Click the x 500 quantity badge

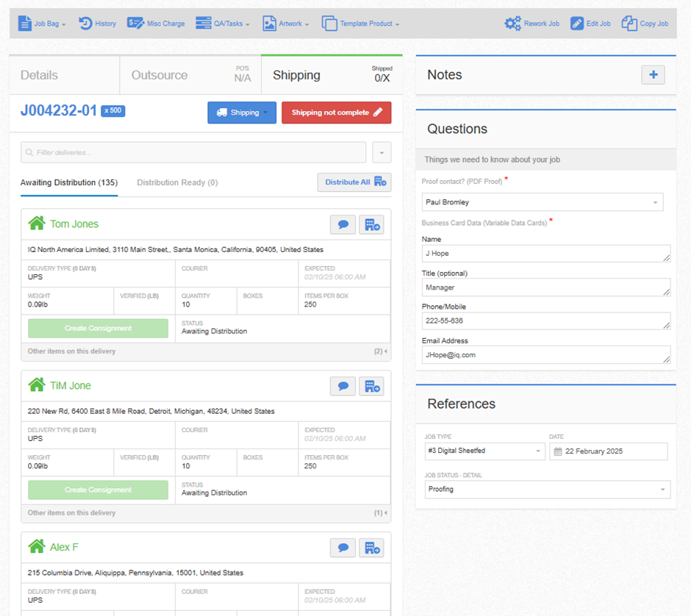pyautogui.click(x=112, y=110)
